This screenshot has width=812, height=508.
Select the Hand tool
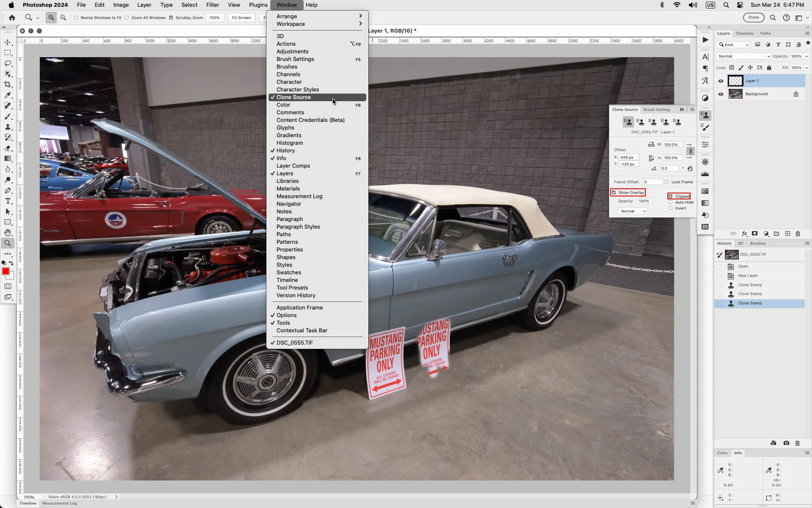[8, 233]
